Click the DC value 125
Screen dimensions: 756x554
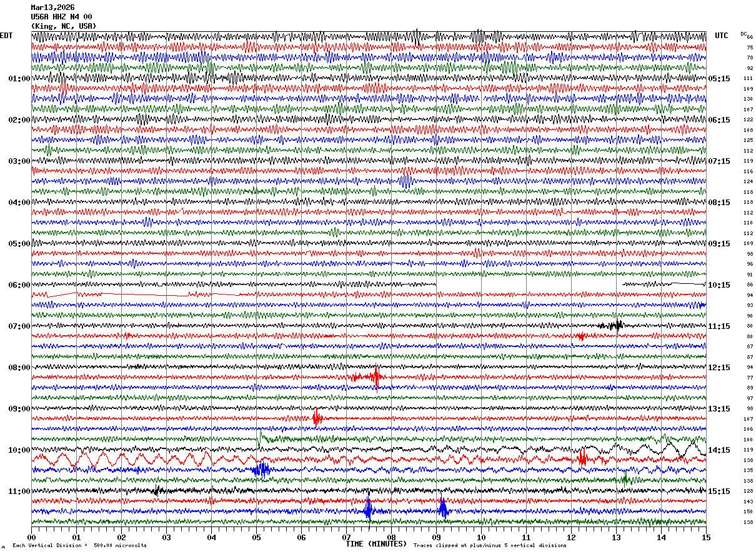(749, 140)
